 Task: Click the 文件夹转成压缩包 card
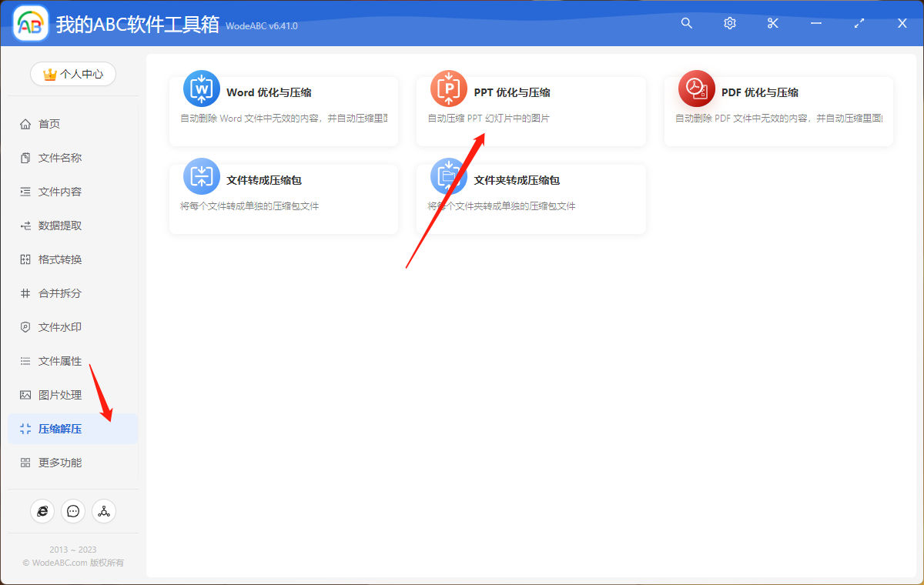point(531,199)
